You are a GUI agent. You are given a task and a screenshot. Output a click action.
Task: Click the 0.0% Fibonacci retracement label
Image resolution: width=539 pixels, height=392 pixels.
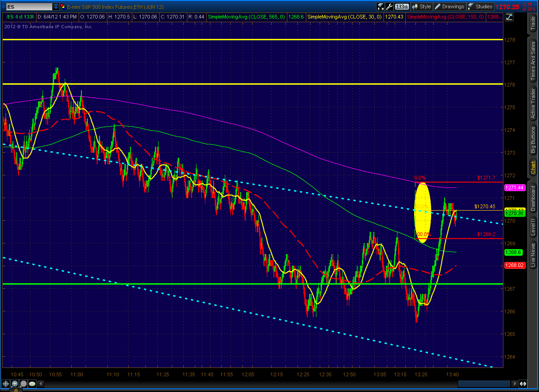420,178
